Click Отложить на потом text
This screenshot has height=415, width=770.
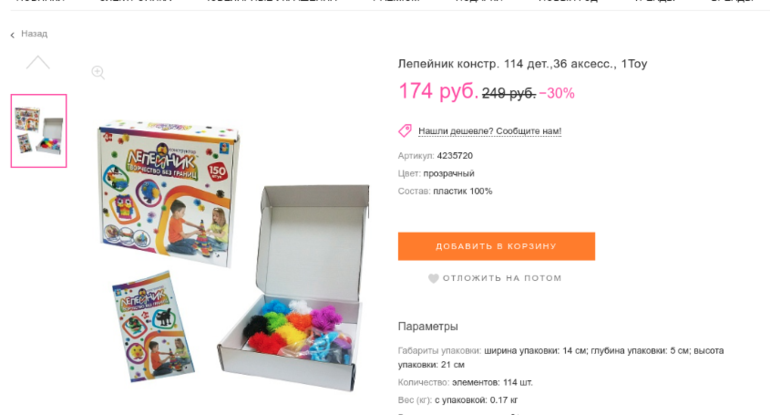502,278
